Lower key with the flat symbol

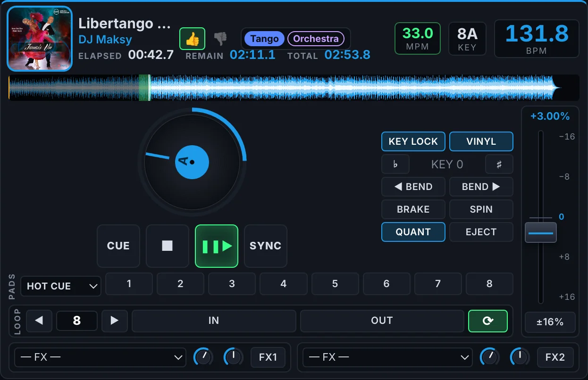pyautogui.click(x=395, y=164)
